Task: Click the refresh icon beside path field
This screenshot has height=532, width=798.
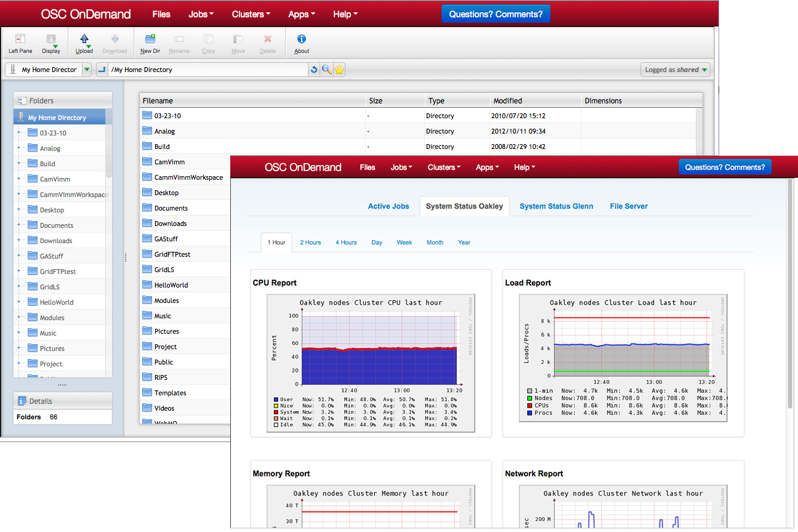Action: click(314, 70)
